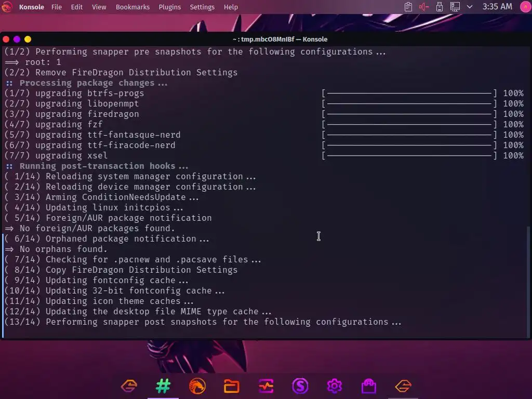This screenshot has height=399, width=532.
Task: Click the fzf 100% progress bar
Action: (409, 125)
